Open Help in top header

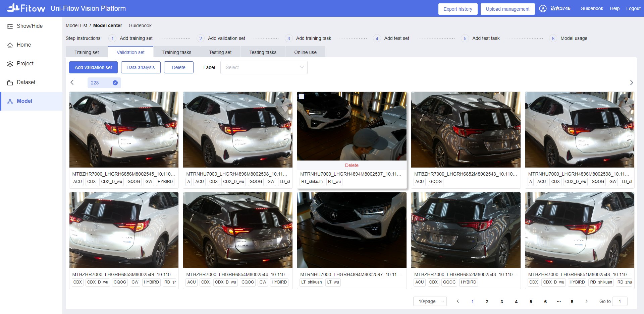[x=614, y=9]
